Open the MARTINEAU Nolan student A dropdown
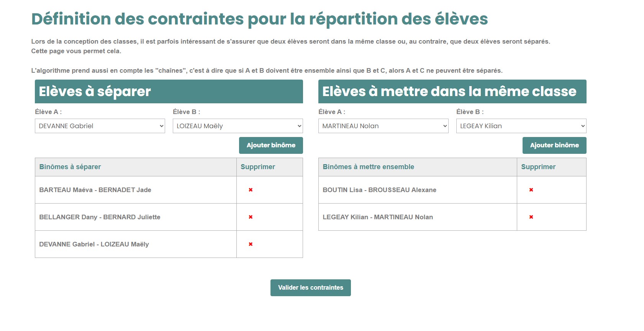The height and width of the screenshot is (331, 644). pos(383,126)
